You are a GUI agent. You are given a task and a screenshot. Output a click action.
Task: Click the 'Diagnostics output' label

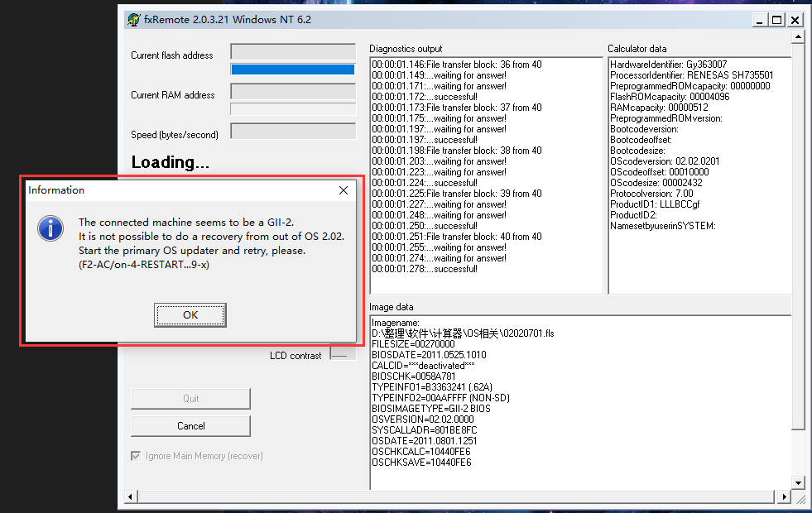coord(406,49)
